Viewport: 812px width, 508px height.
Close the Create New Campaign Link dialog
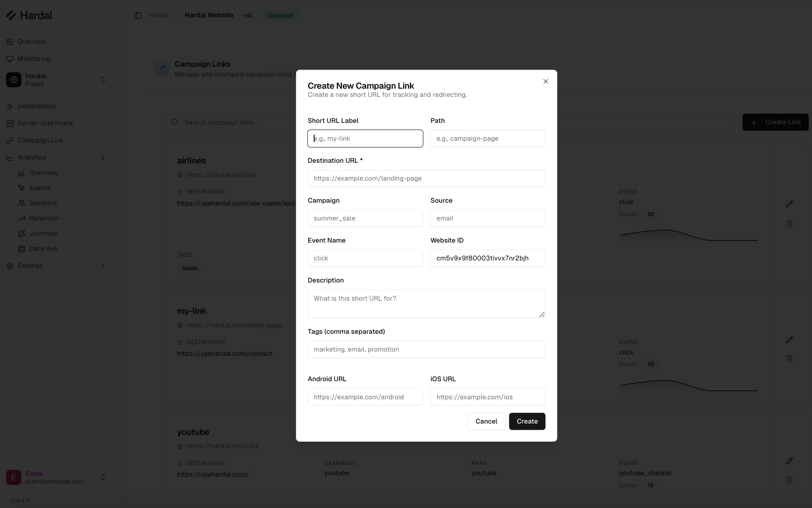coord(545,82)
